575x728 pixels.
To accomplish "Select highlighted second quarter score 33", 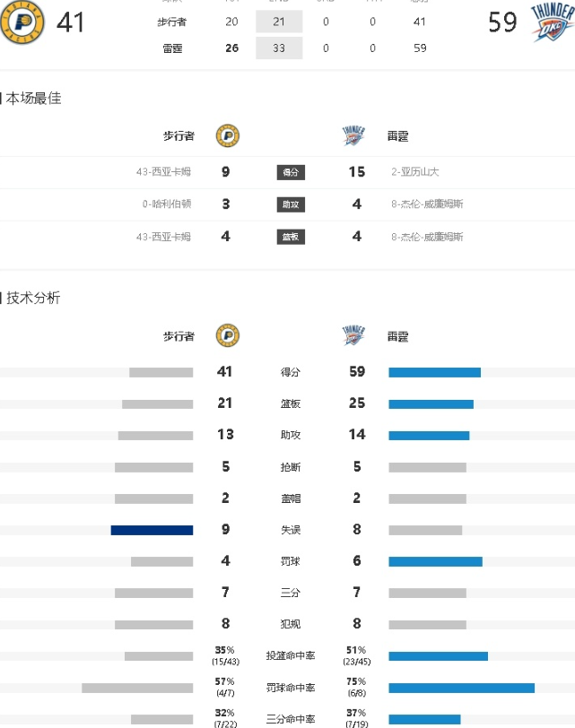I will [x=279, y=48].
